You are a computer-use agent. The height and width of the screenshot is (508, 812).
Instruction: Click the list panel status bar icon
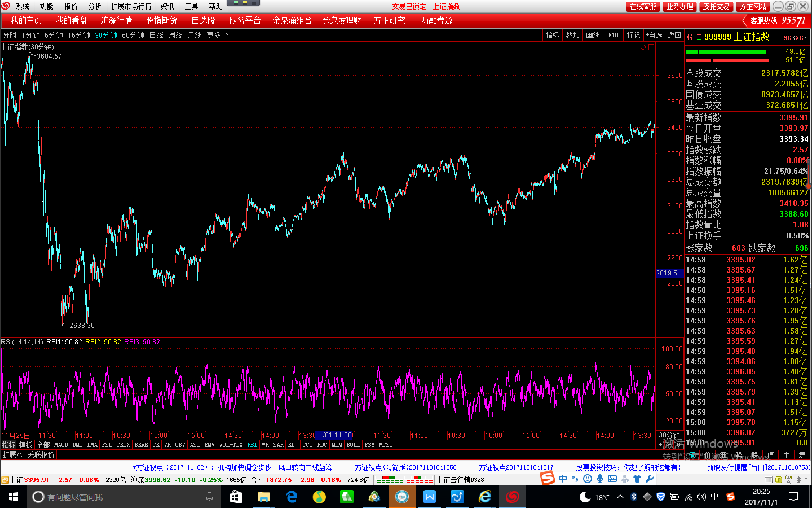tap(769, 480)
